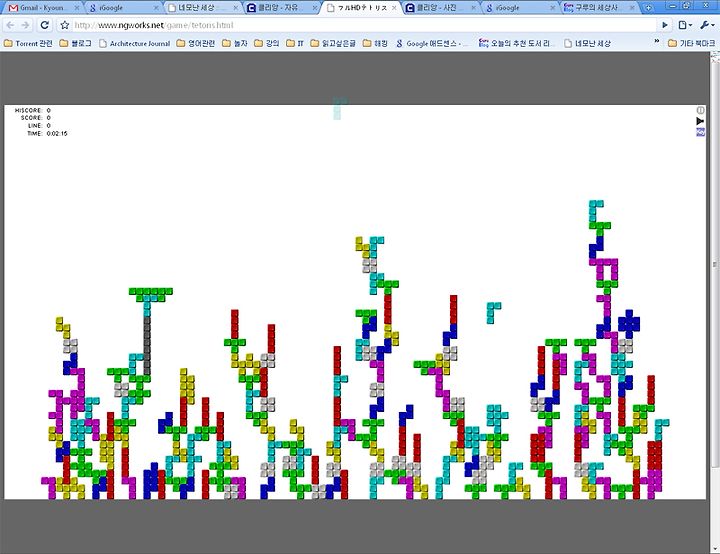This screenshot has width=720, height=554.
Task: Close the 네모난 세상 tab
Action: (x=236, y=8)
